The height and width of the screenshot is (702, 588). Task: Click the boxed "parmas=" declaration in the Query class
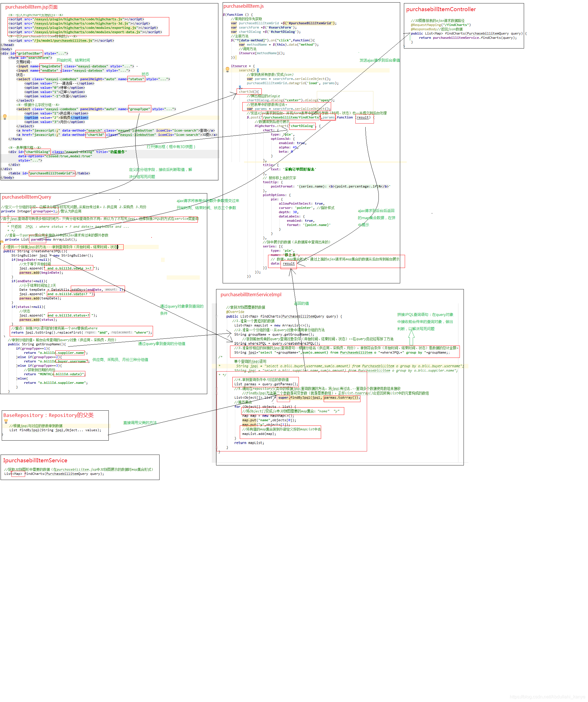tap(38, 239)
